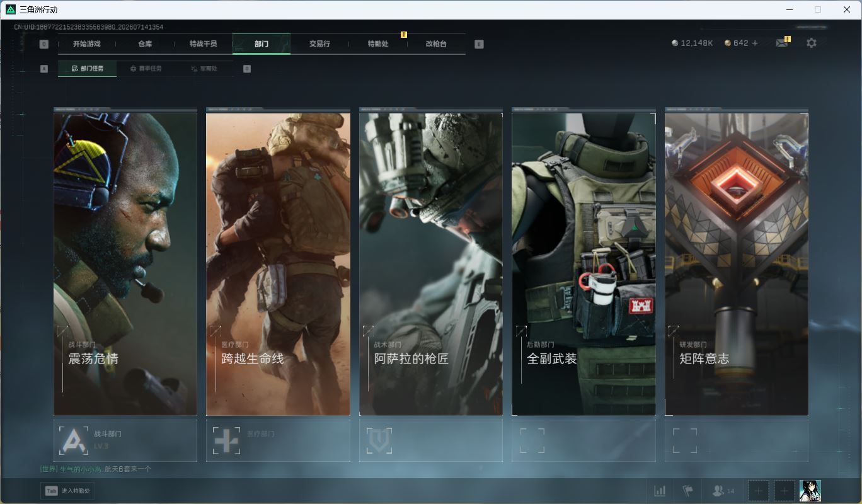Click the expand corner icon above 全副武装

pyautogui.click(x=521, y=331)
